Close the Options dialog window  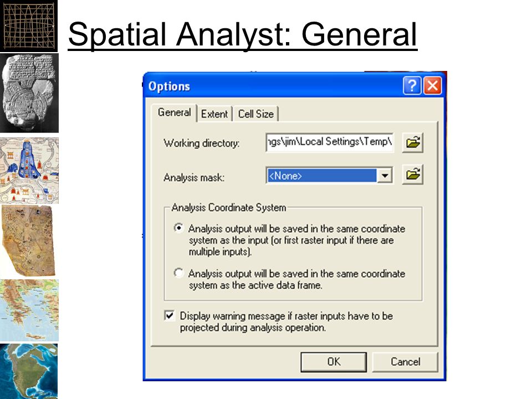(x=433, y=85)
